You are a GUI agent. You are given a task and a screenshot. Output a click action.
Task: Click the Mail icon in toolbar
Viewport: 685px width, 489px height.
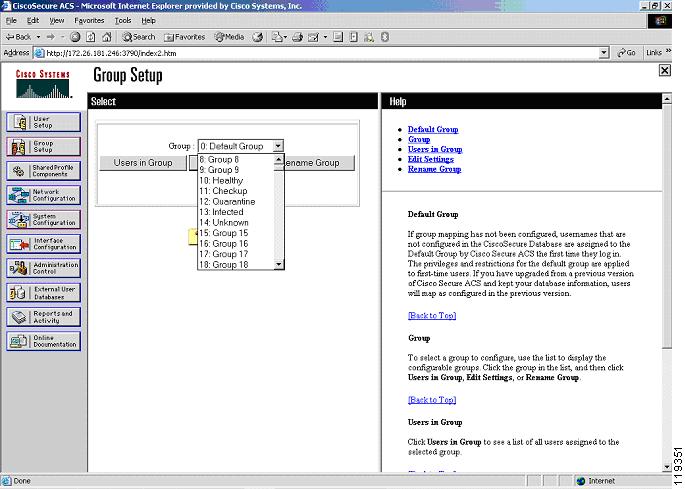[x=277, y=37]
